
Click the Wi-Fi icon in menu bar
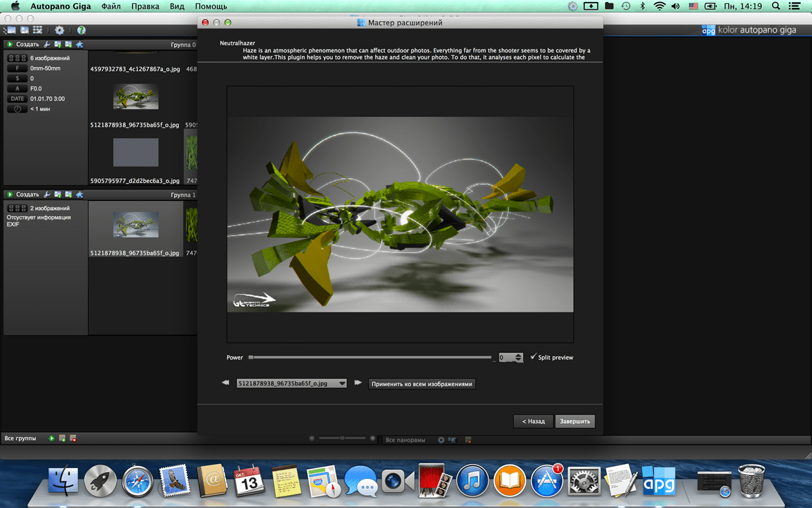659,6
